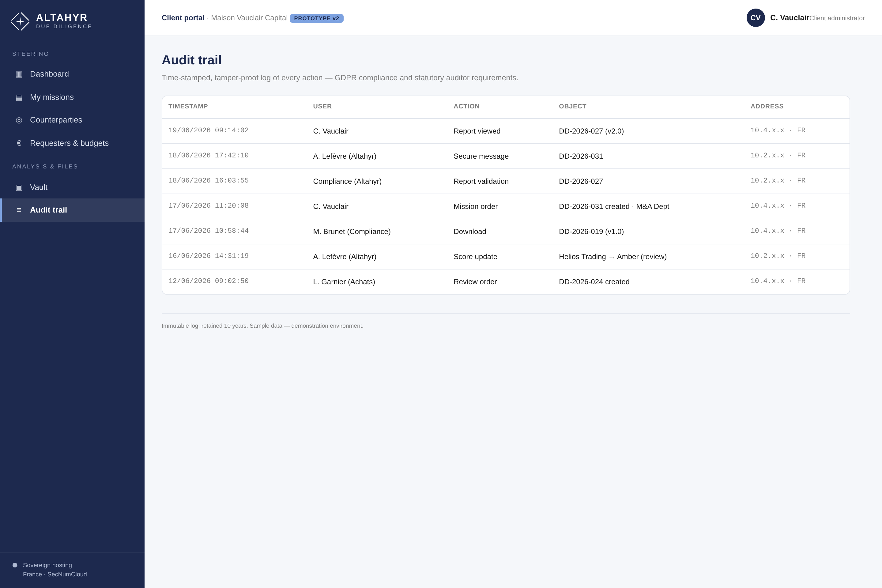Click the Mission order action cell
Image resolution: width=882 pixels, height=588 pixels.
click(x=476, y=207)
